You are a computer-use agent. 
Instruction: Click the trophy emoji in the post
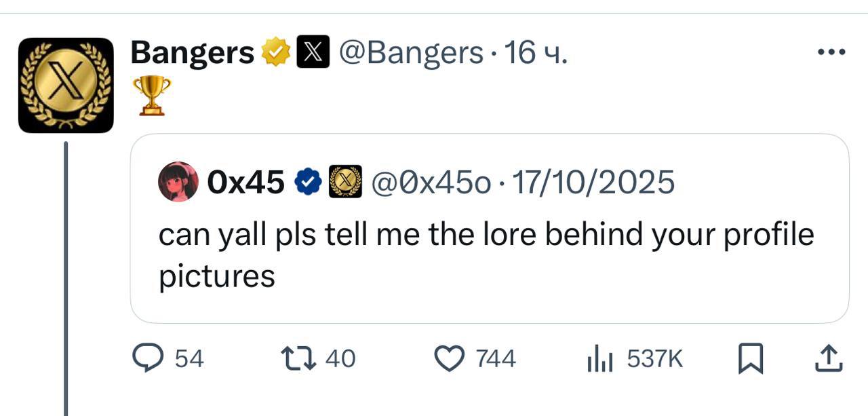(x=151, y=96)
